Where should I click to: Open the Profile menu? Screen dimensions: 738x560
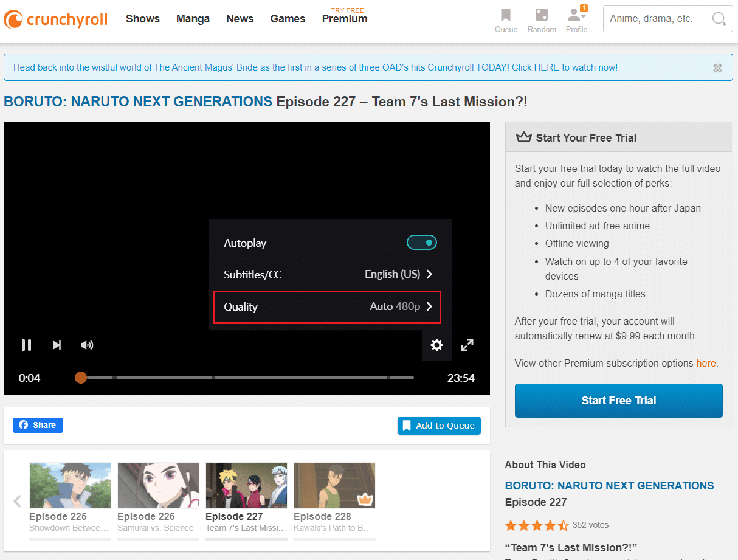coord(576,20)
